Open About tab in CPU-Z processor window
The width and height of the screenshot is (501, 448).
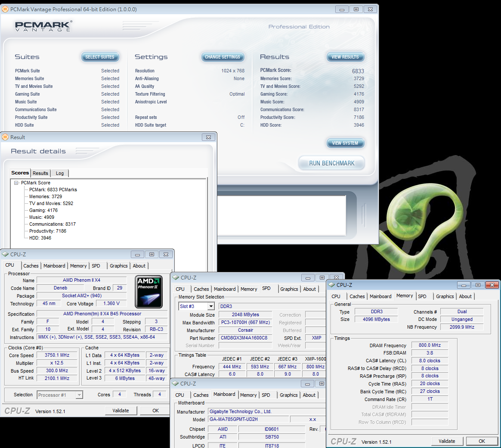click(139, 266)
